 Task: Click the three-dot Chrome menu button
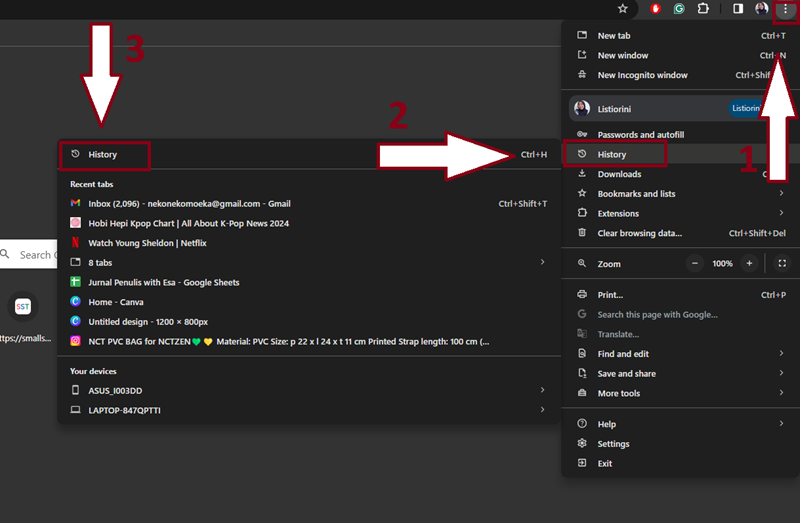tap(785, 9)
